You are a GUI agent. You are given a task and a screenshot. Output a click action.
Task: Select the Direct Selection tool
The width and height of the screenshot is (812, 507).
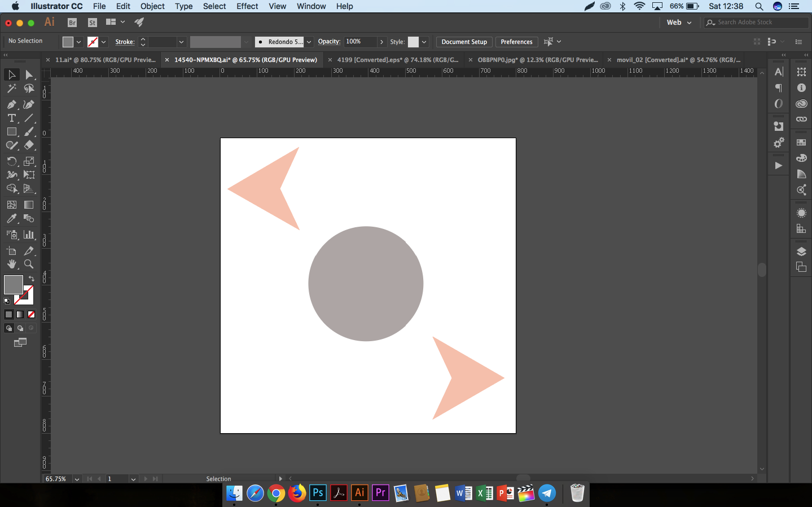click(x=29, y=74)
